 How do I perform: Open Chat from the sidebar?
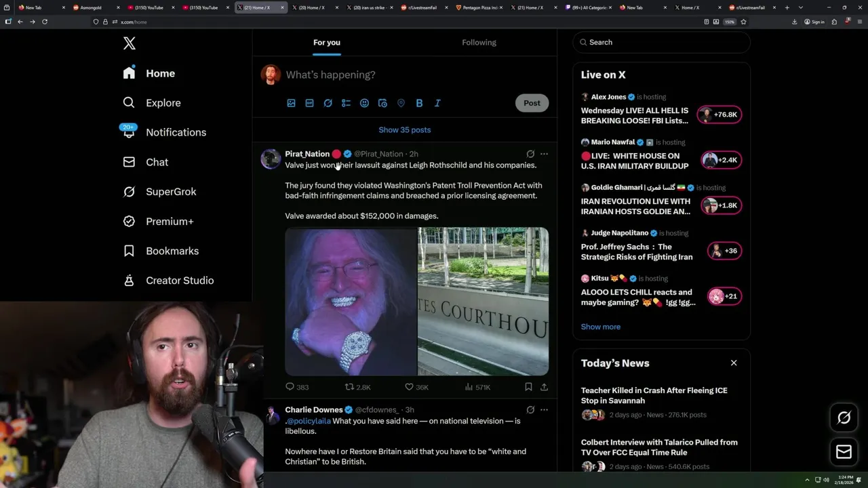pyautogui.click(x=145, y=162)
